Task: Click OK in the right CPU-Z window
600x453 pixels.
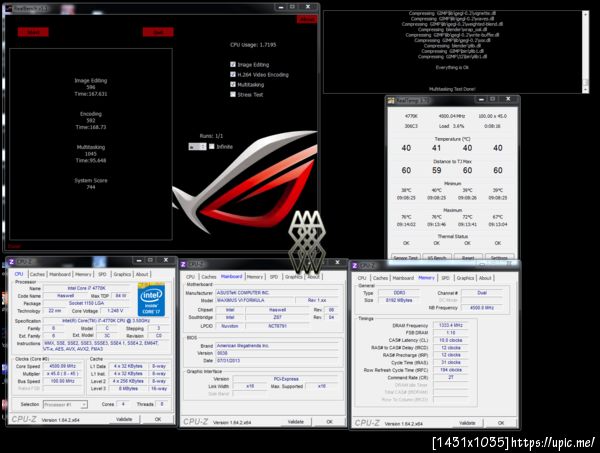Action: click(501, 423)
